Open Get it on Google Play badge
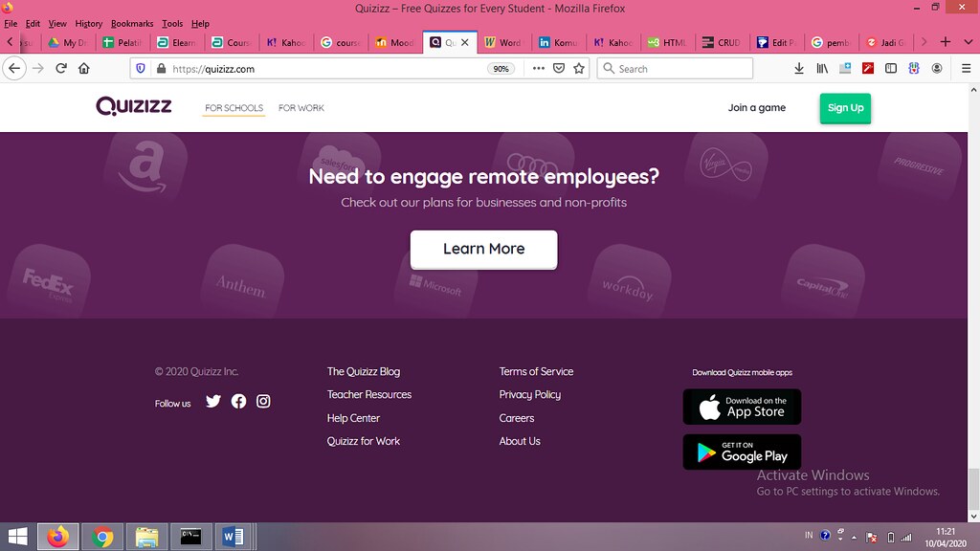The height and width of the screenshot is (551, 980). [x=742, y=452]
